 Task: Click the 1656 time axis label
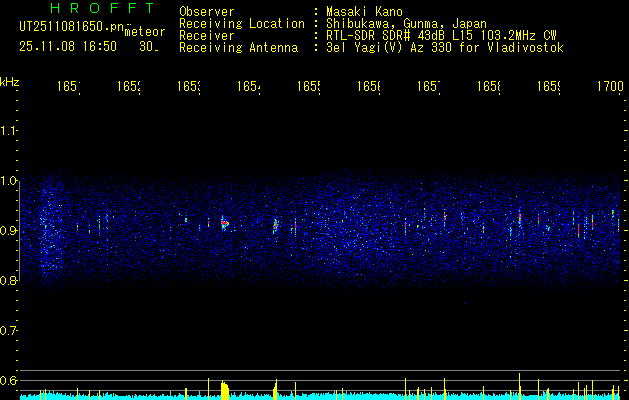tap(369, 86)
